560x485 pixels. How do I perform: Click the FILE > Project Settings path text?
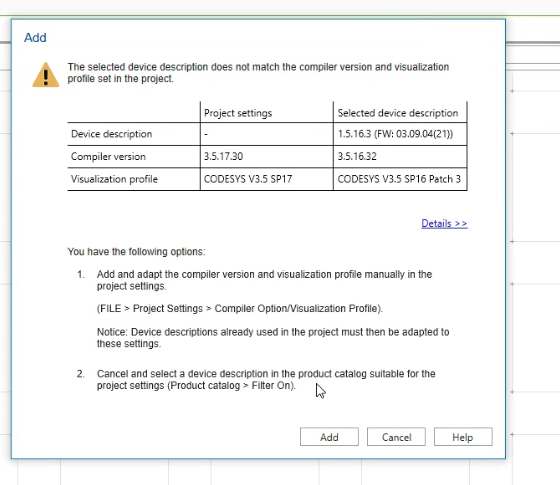[x=240, y=309]
